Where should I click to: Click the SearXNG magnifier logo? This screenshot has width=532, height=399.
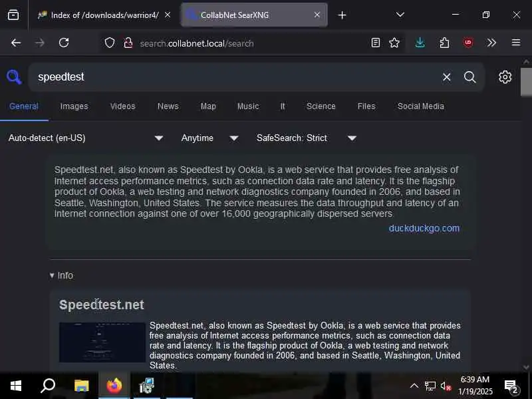tap(14, 77)
